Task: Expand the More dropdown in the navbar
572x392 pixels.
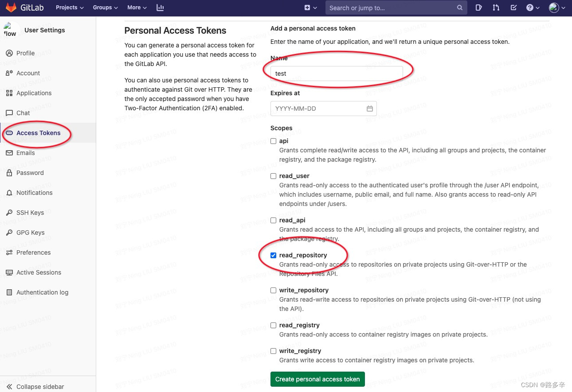Action: pyautogui.click(x=137, y=8)
